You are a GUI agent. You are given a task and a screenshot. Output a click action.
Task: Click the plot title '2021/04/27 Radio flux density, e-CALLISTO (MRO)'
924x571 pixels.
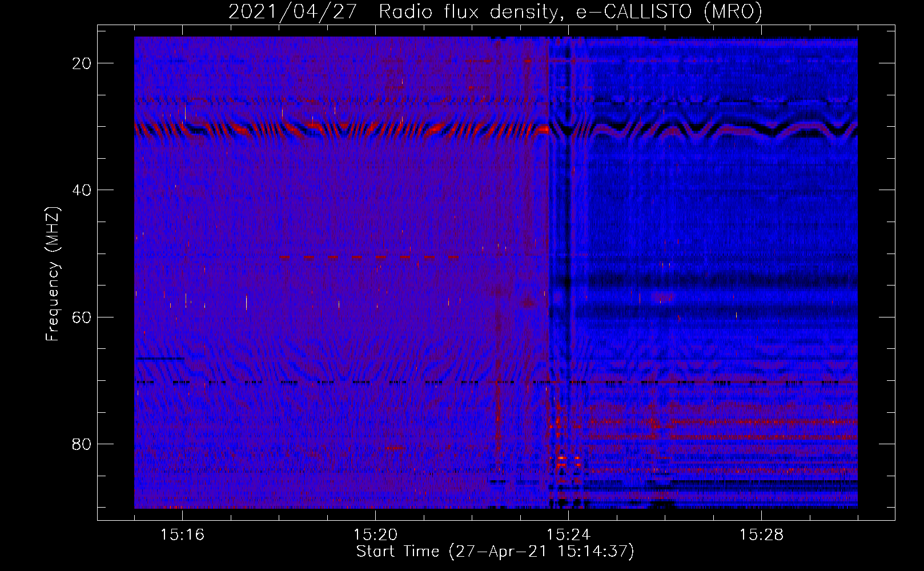tap(495, 12)
